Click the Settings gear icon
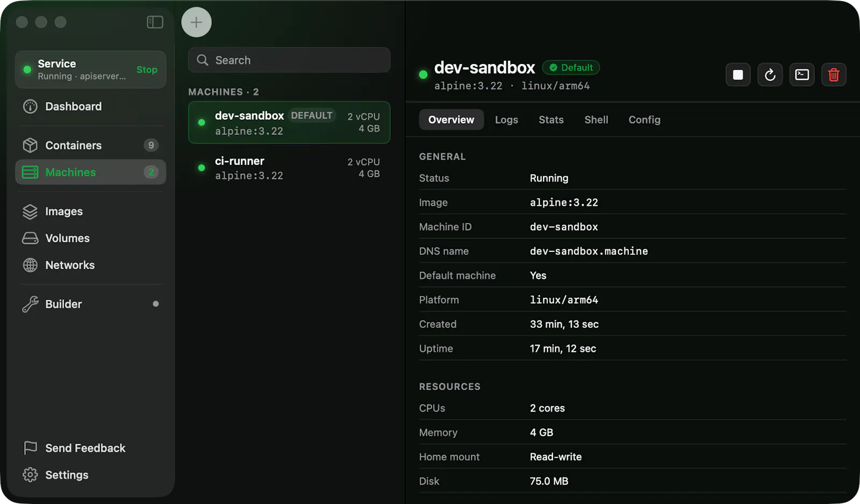 coord(30,474)
